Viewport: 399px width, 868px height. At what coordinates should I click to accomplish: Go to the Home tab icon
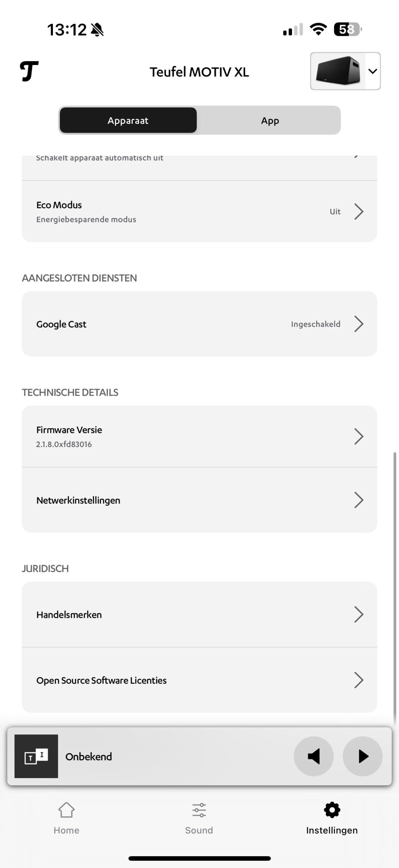[x=66, y=810]
